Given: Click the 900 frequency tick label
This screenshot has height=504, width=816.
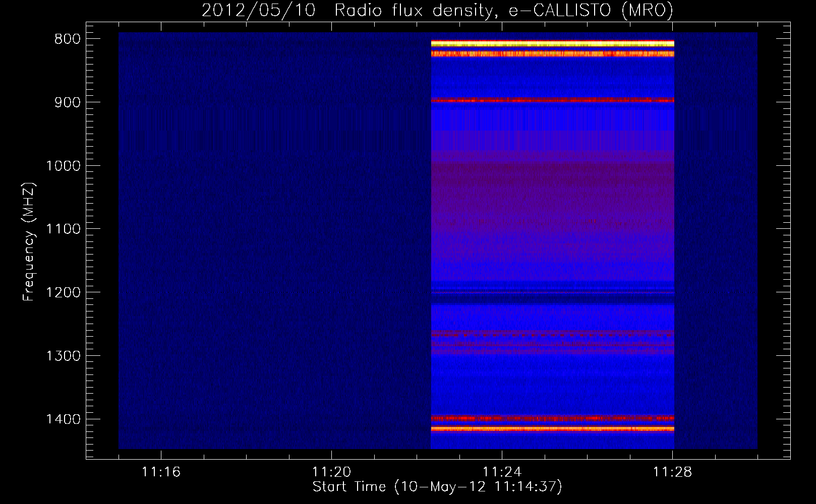Looking at the screenshot, I should point(67,102).
